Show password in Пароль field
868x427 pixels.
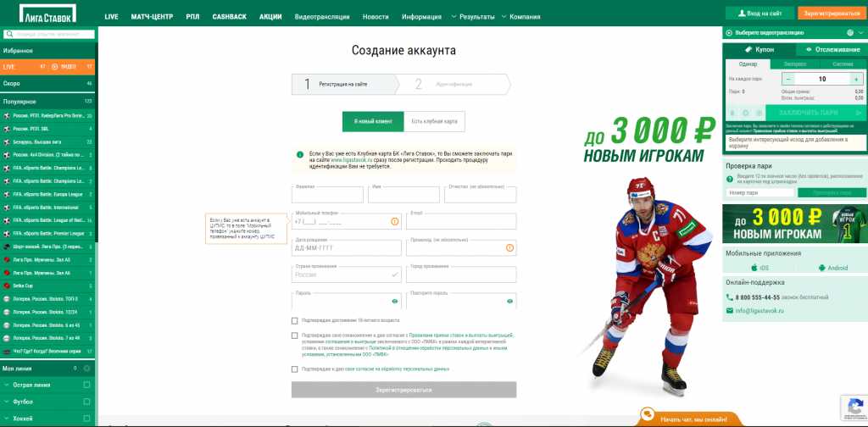395,302
